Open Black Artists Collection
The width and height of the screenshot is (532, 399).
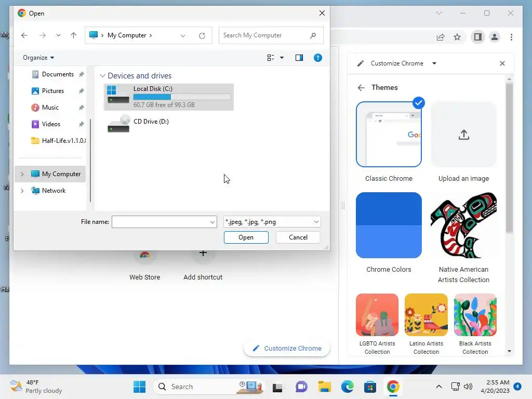475,315
